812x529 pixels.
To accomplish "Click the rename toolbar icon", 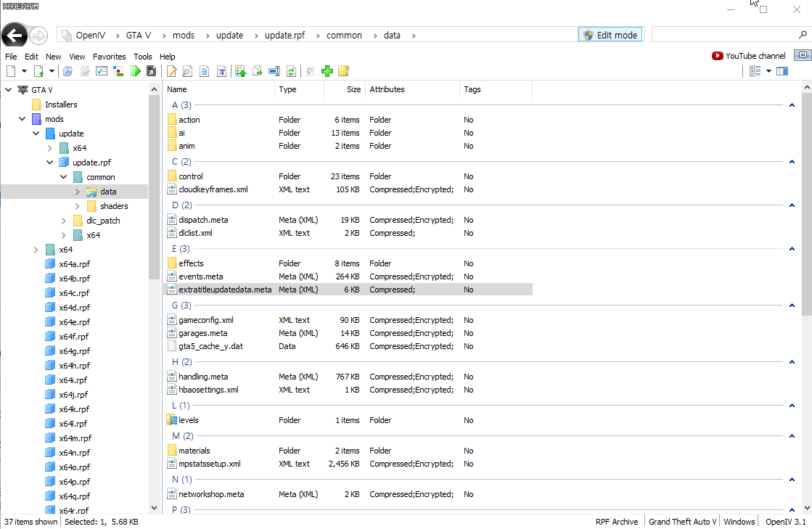I will [x=274, y=71].
